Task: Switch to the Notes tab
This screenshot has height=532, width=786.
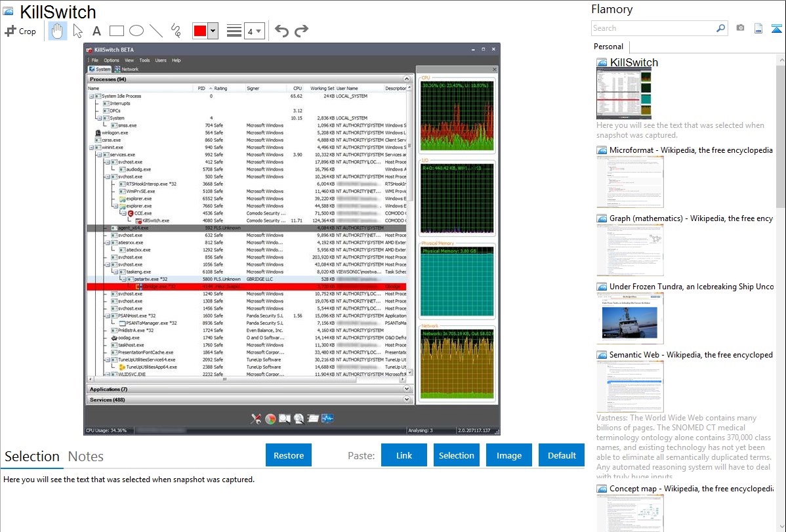Action: (x=86, y=457)
